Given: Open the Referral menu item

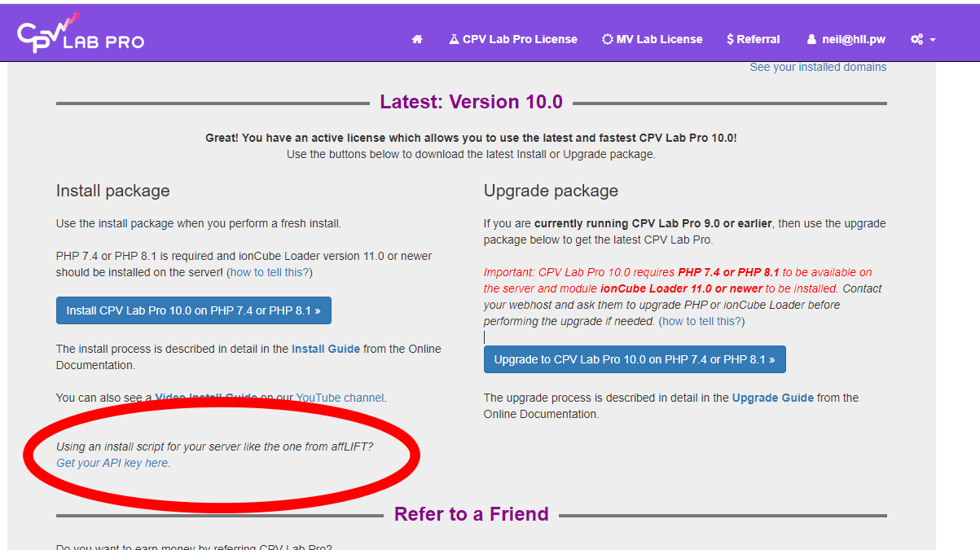Looking at the screenshot, I should [x=753, y=39].
